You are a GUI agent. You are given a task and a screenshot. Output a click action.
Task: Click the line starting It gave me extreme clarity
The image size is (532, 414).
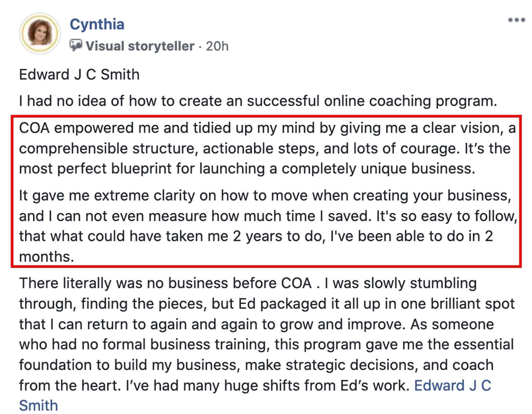click(x=265, y=196)
